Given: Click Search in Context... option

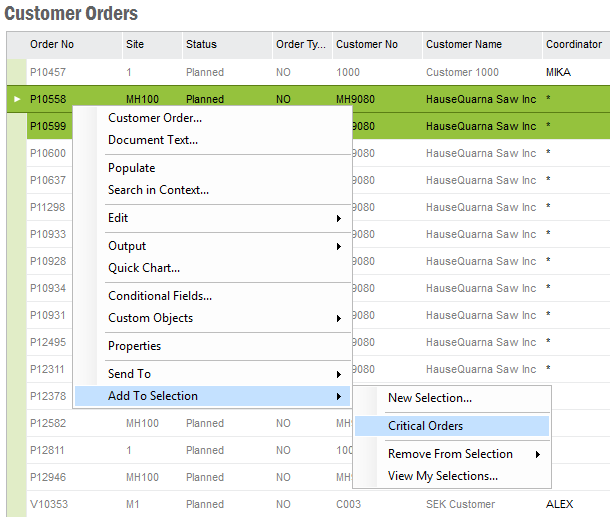Looking at the screenshot, I should 158,190.
